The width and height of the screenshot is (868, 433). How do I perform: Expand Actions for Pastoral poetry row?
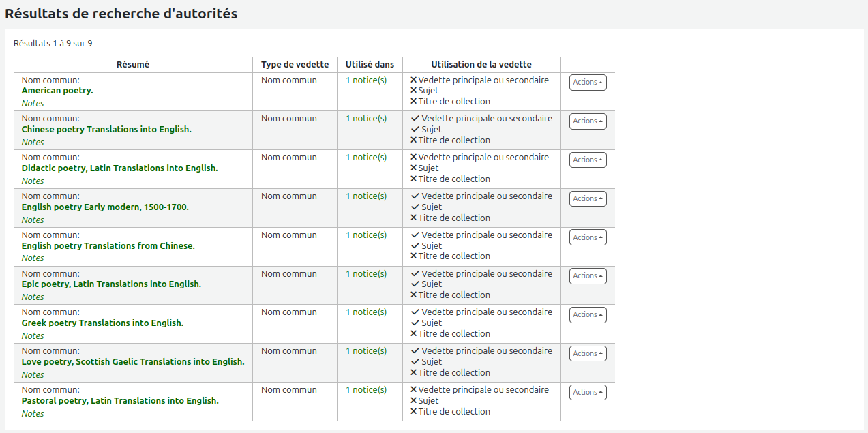point(587,393)
